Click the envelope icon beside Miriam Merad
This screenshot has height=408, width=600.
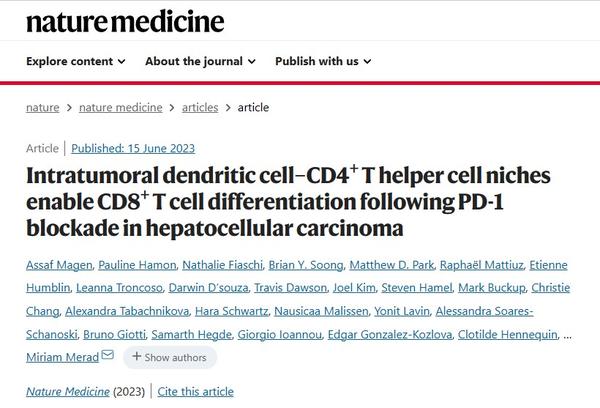(107, 357)
